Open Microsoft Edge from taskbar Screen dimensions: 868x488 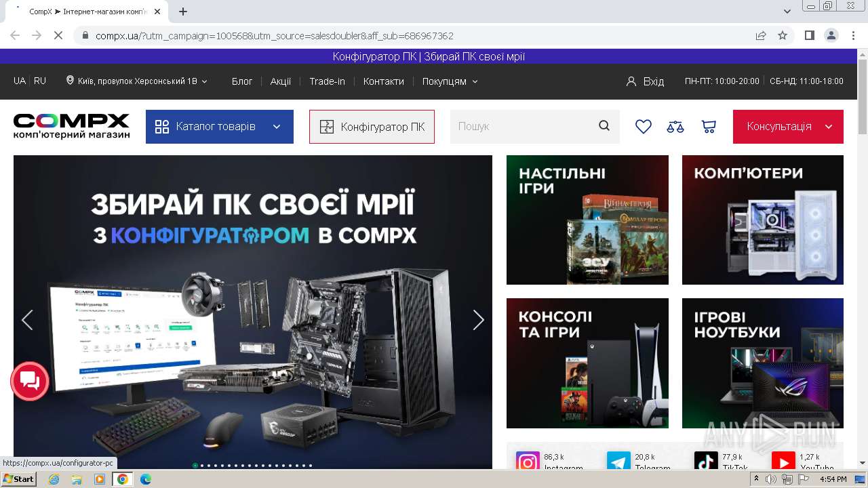(145, 479)
